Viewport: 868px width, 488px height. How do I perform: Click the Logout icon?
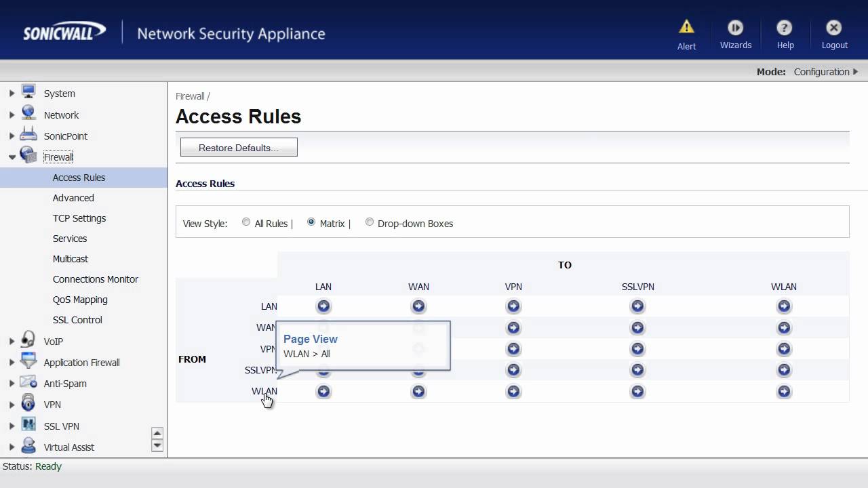(834, 28)
